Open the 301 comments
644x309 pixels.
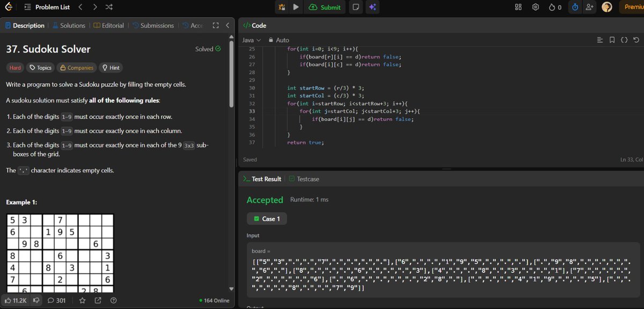coord(57,300)
